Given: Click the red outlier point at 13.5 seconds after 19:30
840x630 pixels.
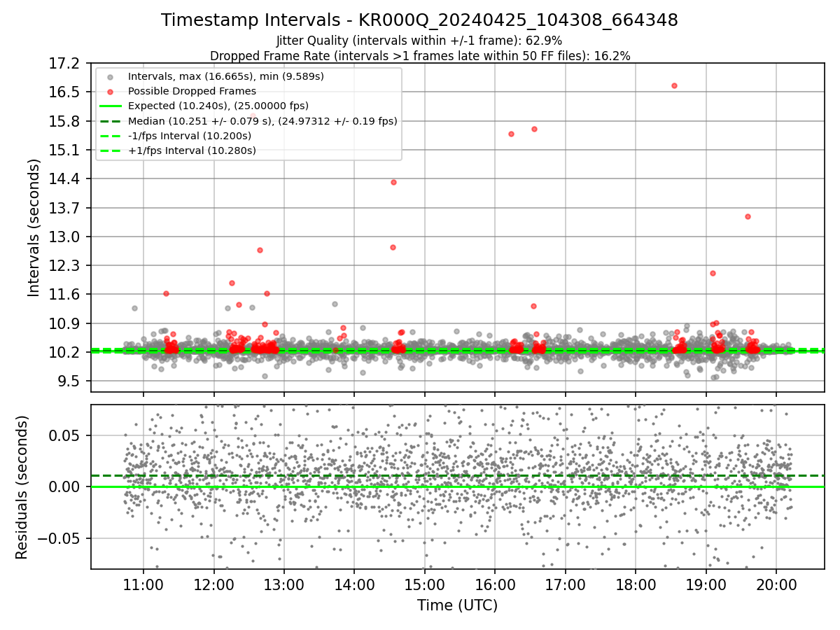Looking at the screenshot, I should point(748,216).
